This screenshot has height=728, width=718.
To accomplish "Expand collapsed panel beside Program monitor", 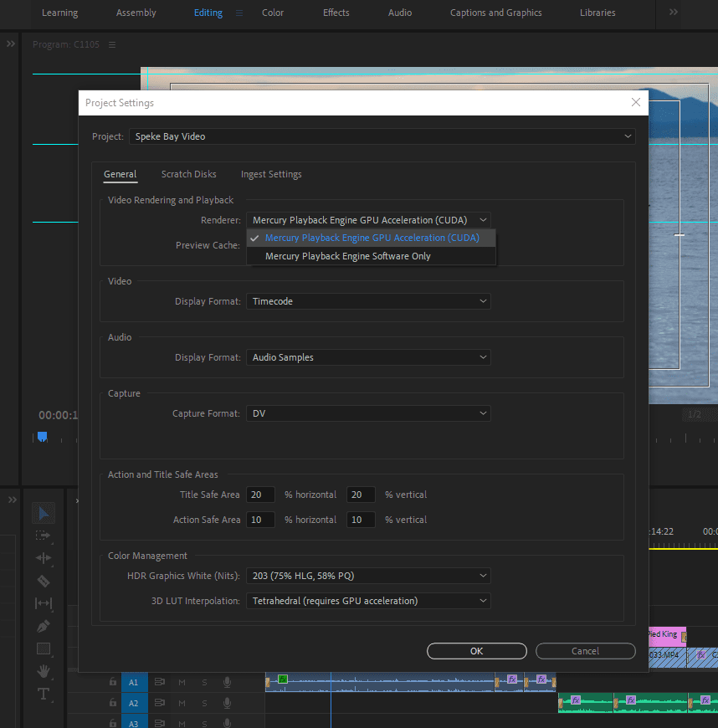I will [x=11, y=44].
